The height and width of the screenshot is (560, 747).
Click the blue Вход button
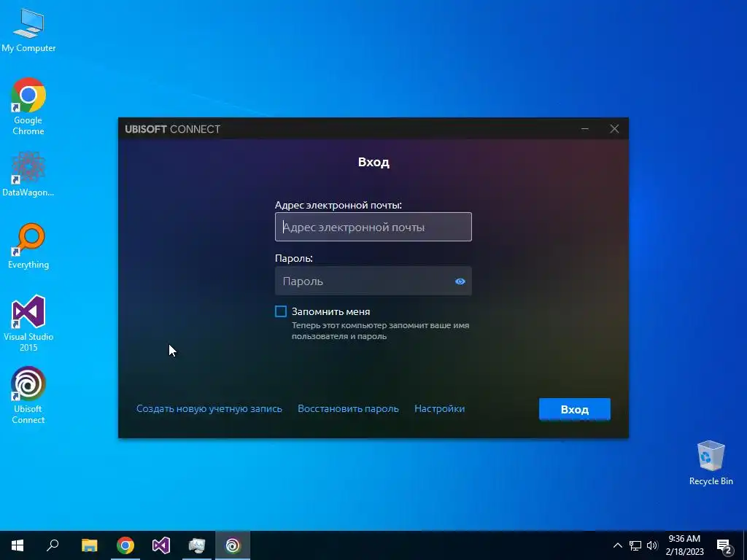coord(575,409)
